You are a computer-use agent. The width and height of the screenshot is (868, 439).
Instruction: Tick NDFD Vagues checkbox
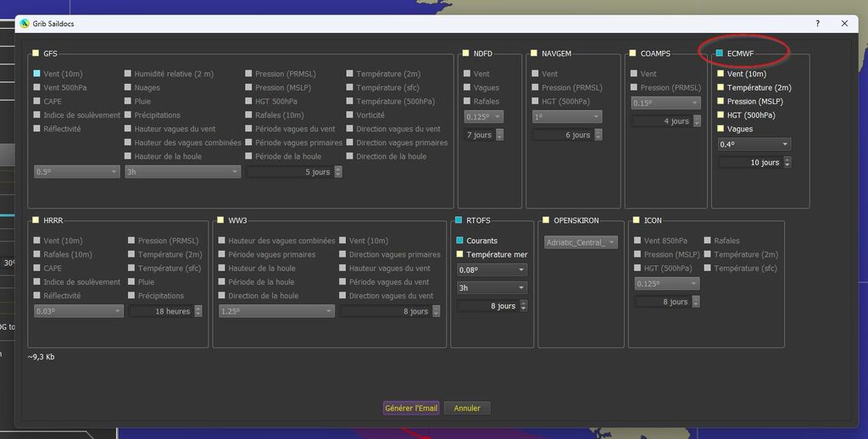[467, 87]
